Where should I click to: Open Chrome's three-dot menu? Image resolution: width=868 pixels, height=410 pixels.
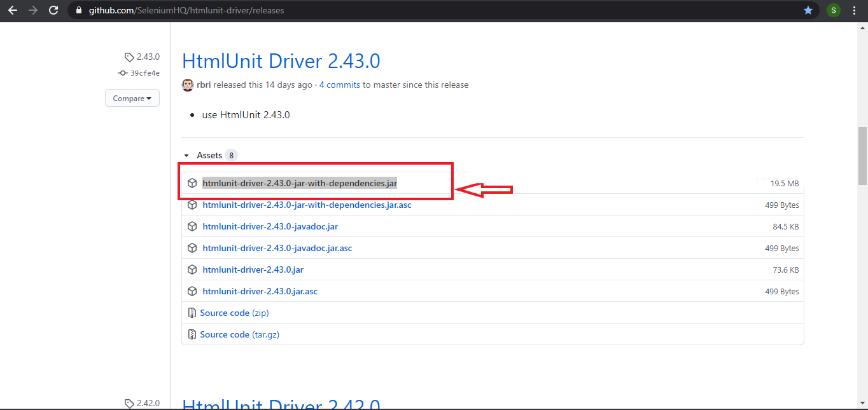coord(855,10)
